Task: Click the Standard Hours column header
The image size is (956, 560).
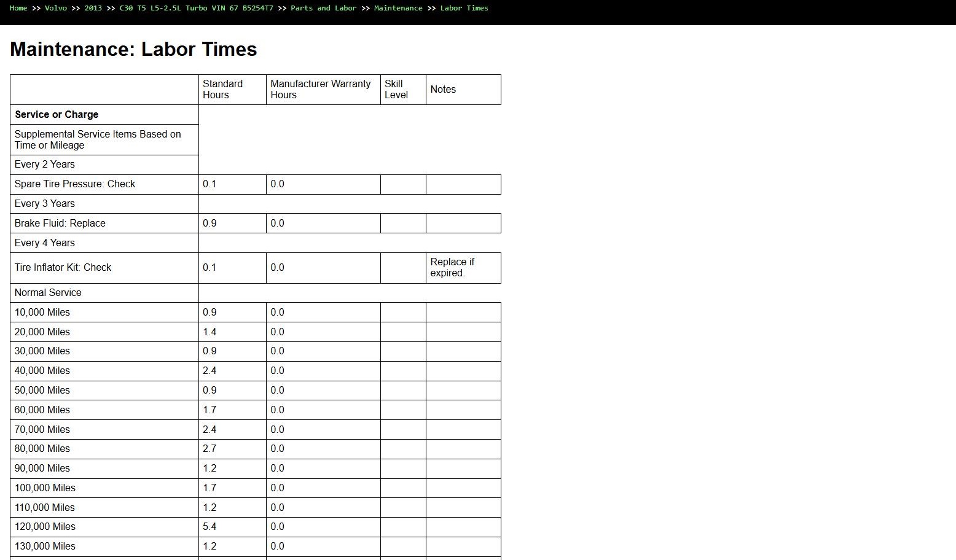Action: coord(232,90)
